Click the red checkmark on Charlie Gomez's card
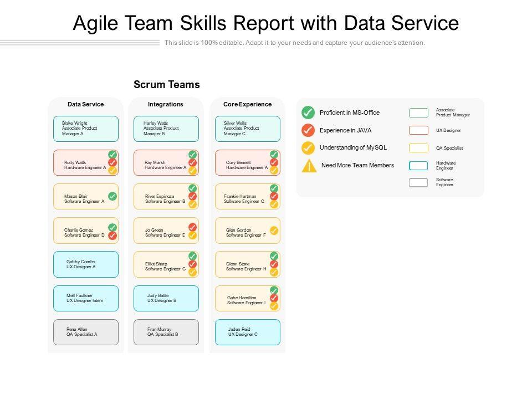The height and width of the screenshot is (399, 532). pyautogui.click(x=112, y=236)
